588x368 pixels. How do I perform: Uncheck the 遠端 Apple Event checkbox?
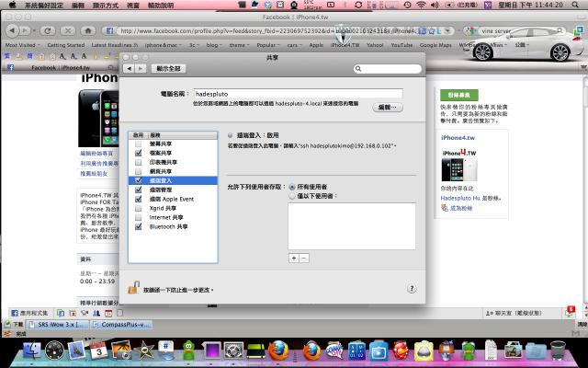click(x=138, y=199)
